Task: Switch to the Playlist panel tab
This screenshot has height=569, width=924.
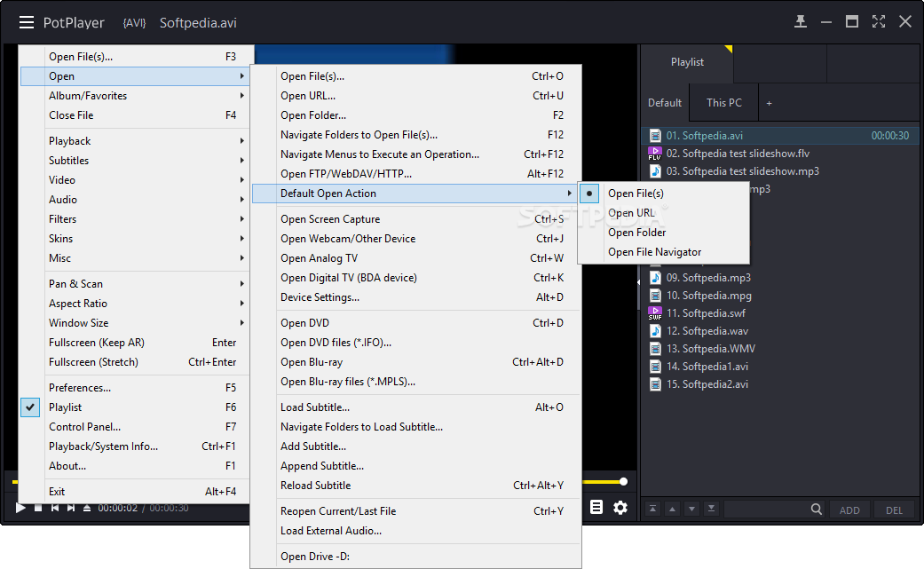Action: point(687,62)
